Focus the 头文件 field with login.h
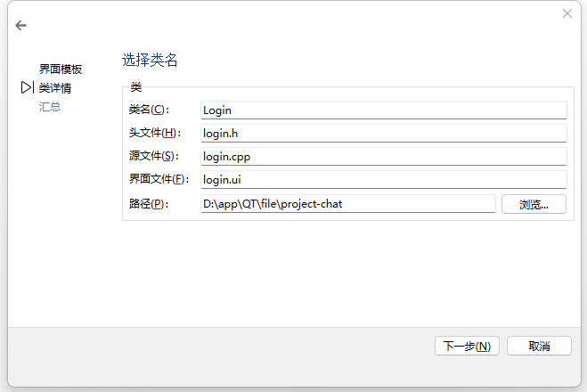The image size is (587, 392). pyautogui.click(x=383, y=134)
